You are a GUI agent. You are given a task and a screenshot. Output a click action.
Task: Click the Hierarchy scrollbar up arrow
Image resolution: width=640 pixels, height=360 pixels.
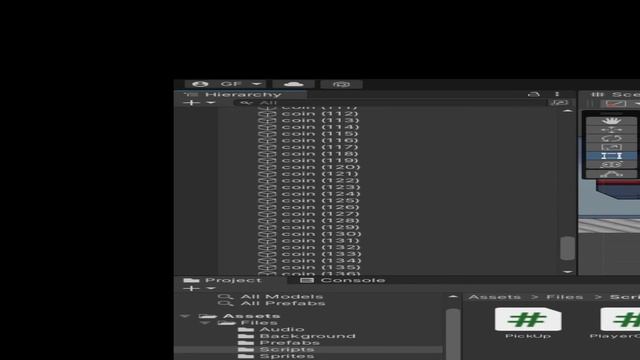coord(568,111)
